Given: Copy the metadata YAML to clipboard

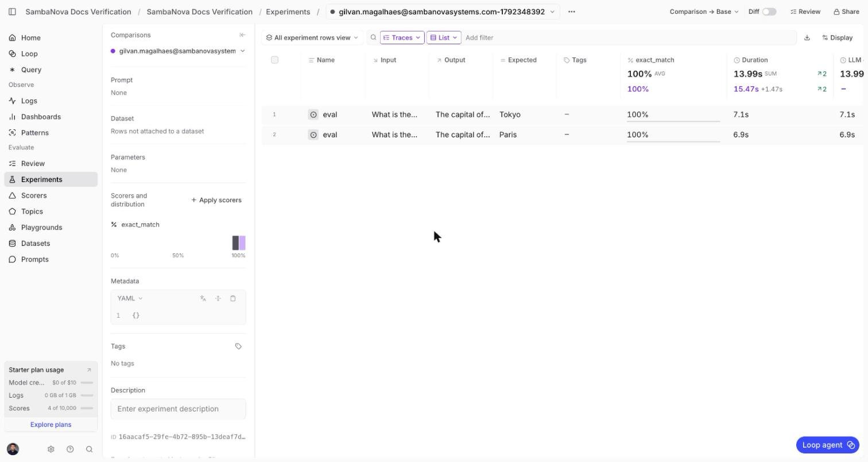Looking at the screenshot, I should pos(233,298).
